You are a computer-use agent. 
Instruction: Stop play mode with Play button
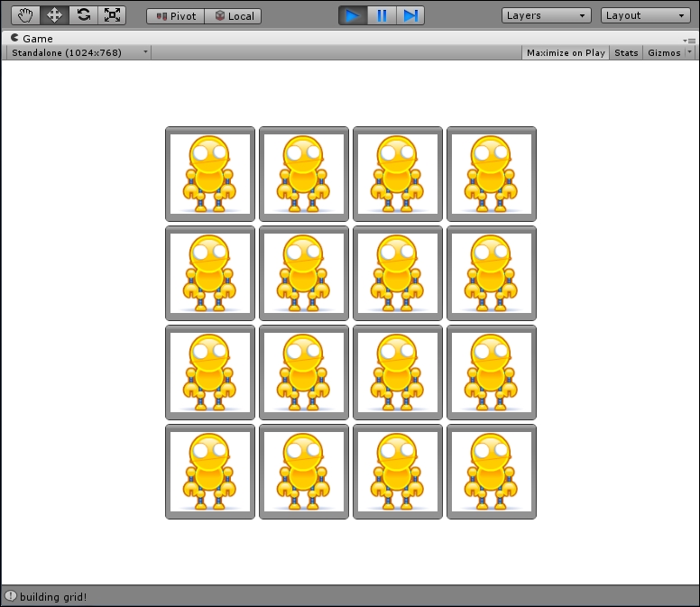pyautogui.click(x=353, y=16)
